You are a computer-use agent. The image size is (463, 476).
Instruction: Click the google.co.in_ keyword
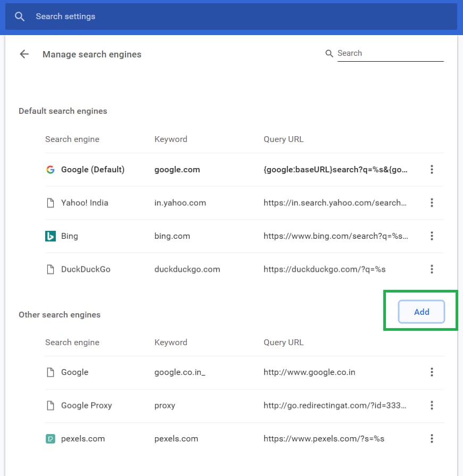(180, 372)
